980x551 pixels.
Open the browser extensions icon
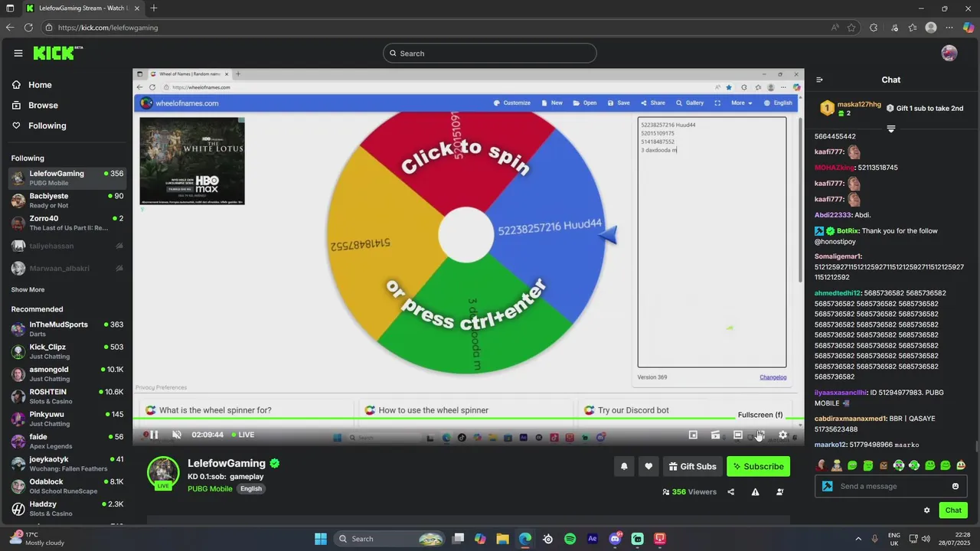click(874, 28)
